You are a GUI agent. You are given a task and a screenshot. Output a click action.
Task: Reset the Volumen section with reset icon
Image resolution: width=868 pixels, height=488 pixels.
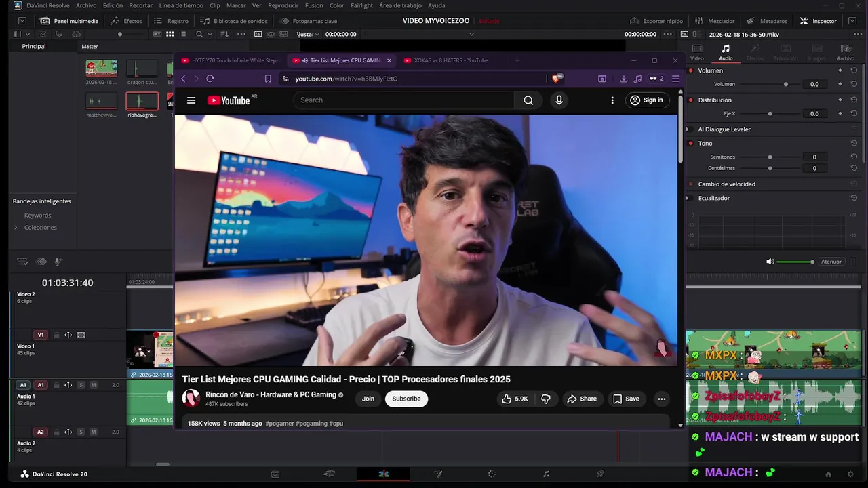pyautogui.click(x=854, y=70)
